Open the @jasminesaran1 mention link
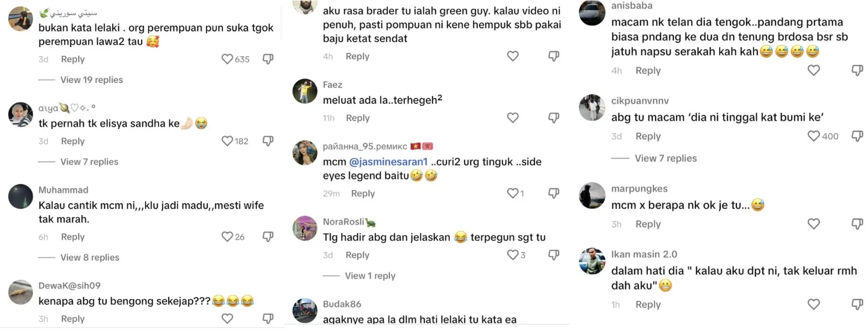 tap(388, 162)
